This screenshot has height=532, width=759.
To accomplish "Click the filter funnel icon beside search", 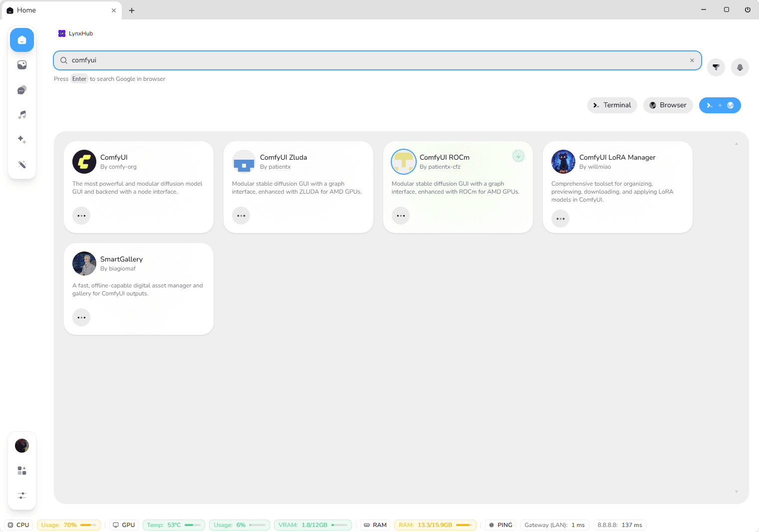I will (x=716, y=67).
